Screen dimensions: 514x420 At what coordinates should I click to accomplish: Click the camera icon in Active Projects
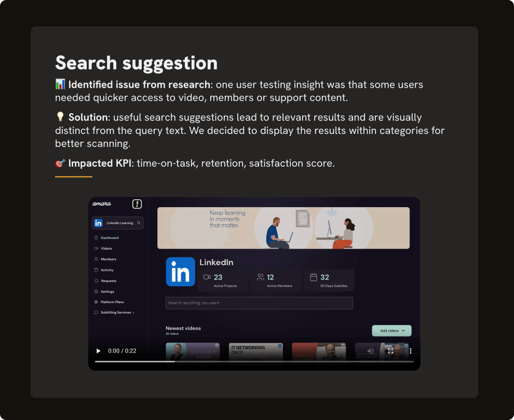click(x=207, y=277)
